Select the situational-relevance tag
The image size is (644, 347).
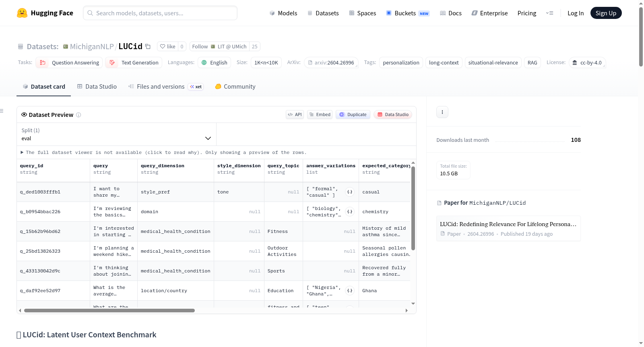click(493, 62)
